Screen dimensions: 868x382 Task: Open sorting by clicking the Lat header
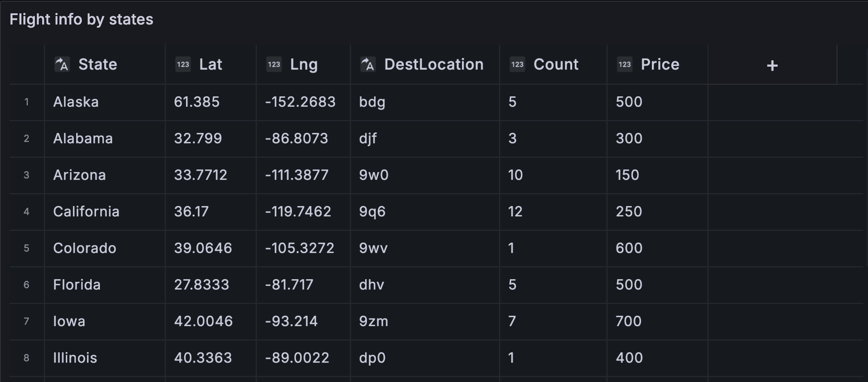coord(211,64)
